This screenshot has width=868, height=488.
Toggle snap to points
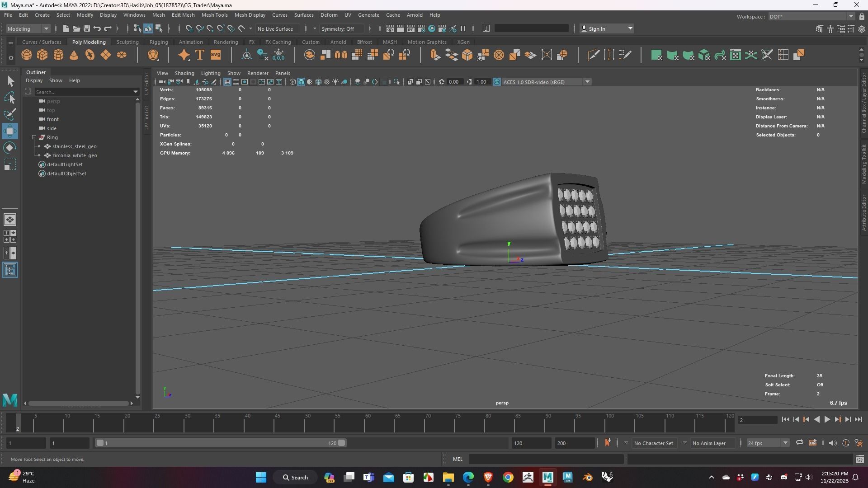210,28
